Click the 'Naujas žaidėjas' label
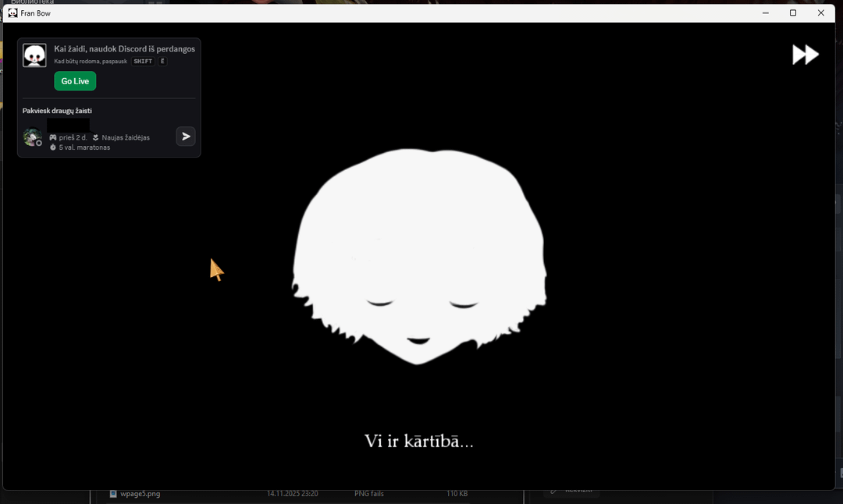 tap(126, 137)
